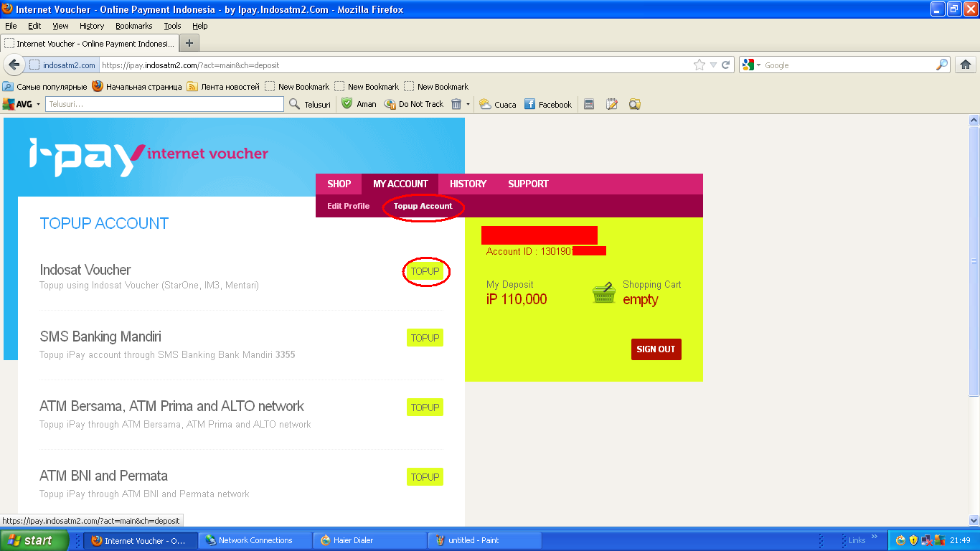
Task: Open SUPPORT site tab
Action: click(528, 184)
